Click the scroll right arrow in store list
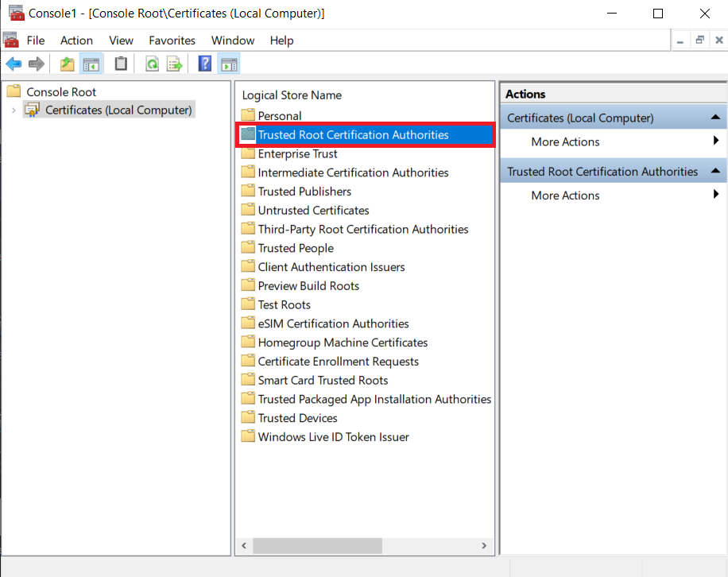Viewport: 728px width, 577px height. pos(484,545)
